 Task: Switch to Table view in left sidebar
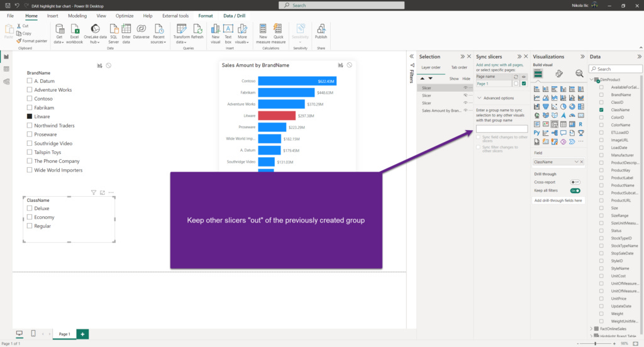6,69
